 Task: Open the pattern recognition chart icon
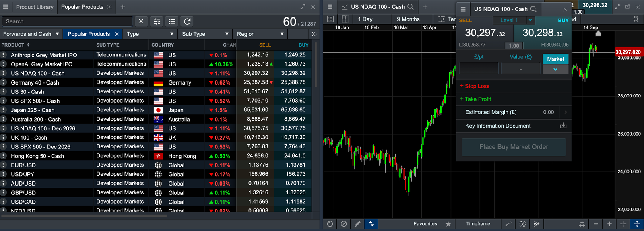[x=537, y=224]
